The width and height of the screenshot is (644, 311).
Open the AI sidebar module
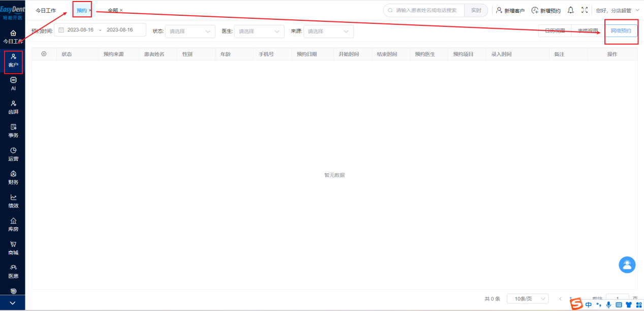[x=13, y=83]
